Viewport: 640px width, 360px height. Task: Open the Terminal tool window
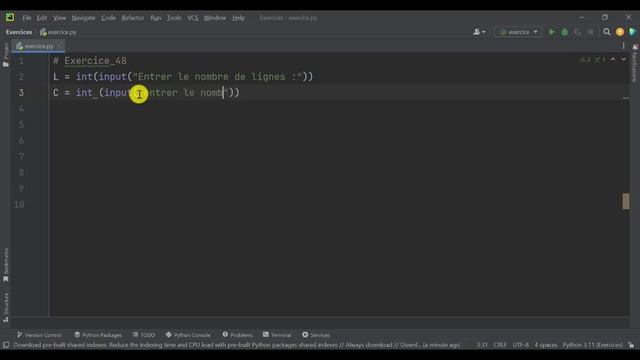tap(277, 335)
